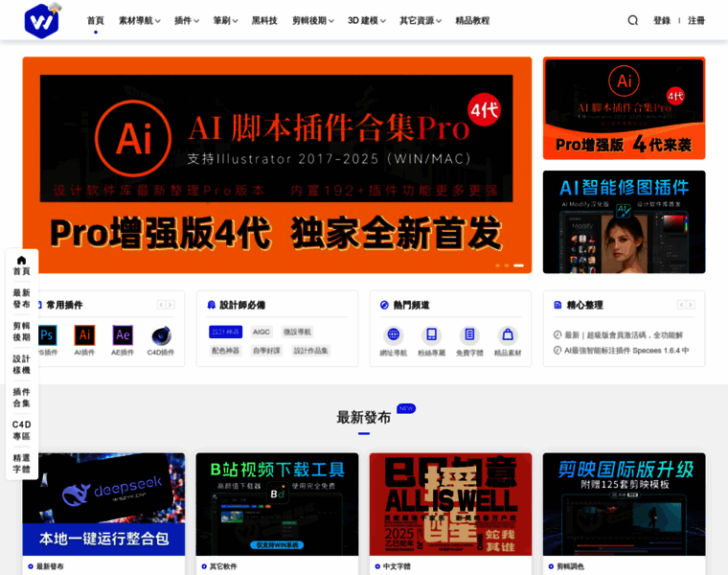Select 設計樣機 in floating sidebar
The width and height of the screenshot is (728, 575).
[x=21, y=364]
